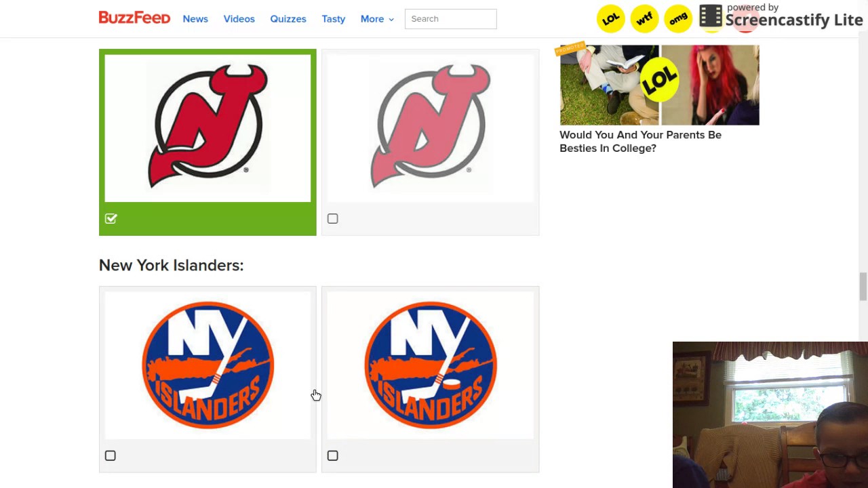Screen dimensions: 868x488
Task: Uncheck the selected bright Devils logo checkbox
Action: (111, 218)
